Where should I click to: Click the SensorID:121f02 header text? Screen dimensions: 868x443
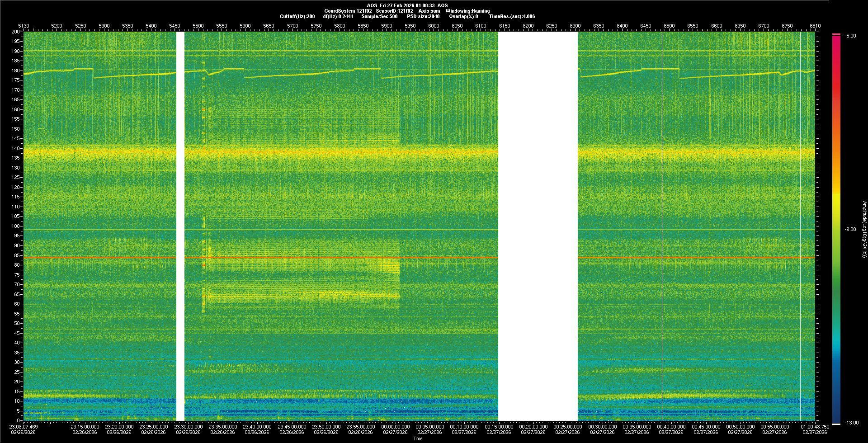click(x=394, y=11)
